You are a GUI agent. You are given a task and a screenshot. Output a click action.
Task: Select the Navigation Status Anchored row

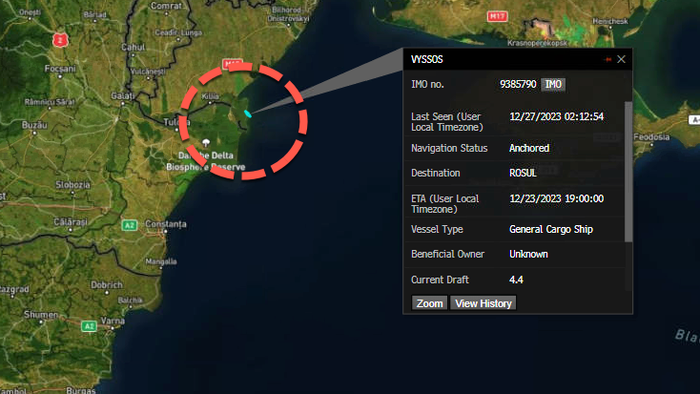514,148
